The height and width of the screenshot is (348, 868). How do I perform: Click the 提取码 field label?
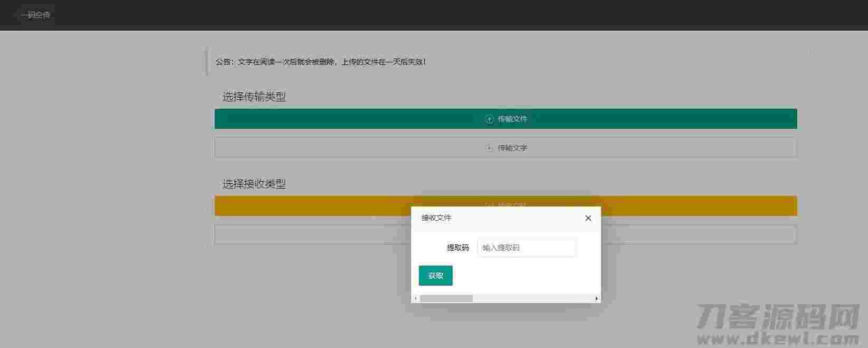click(x=457, y=248)
